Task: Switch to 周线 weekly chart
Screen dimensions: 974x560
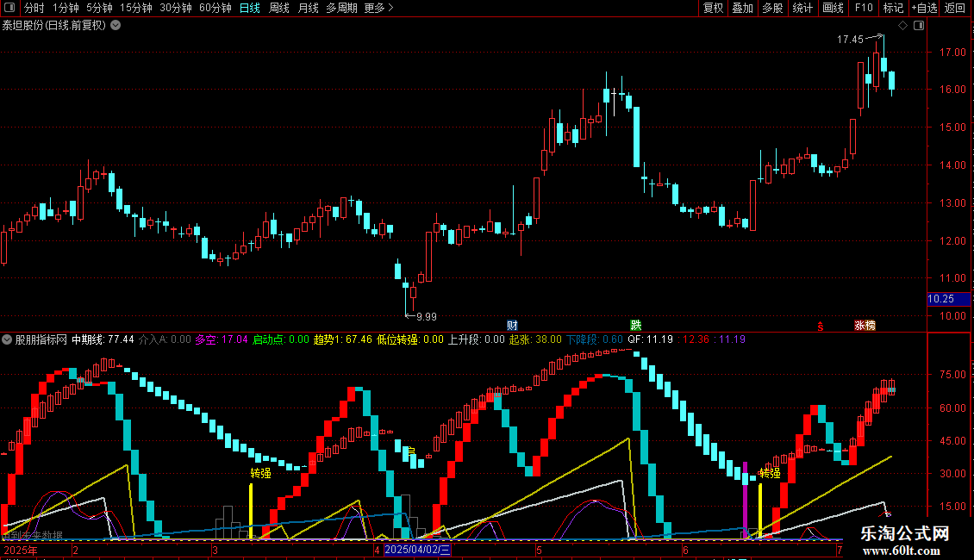Action: [x=279, y=8]
